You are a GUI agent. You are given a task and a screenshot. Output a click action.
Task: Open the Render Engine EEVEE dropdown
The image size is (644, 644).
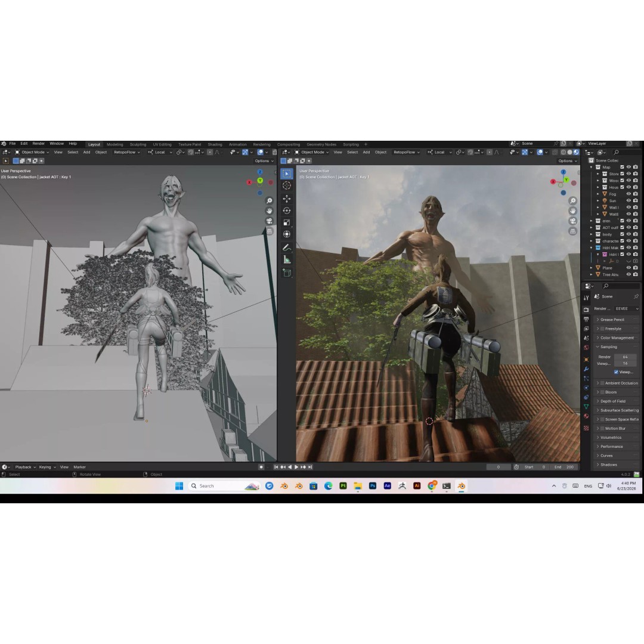pos(627,308)
